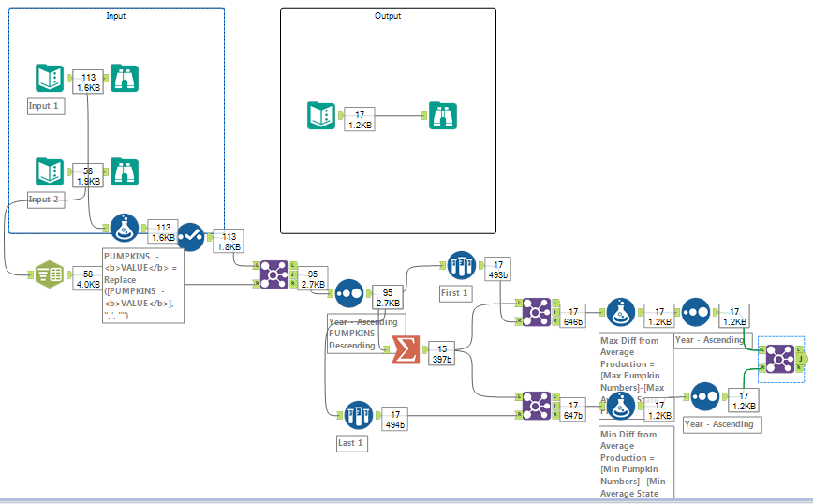Click the First 1 Sample tool

(x=462, y=265)
